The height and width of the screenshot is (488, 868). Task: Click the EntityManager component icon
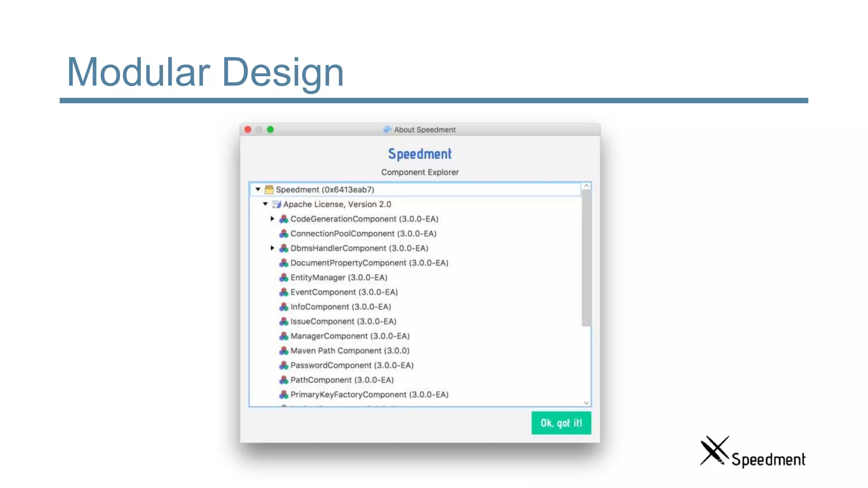284,277
